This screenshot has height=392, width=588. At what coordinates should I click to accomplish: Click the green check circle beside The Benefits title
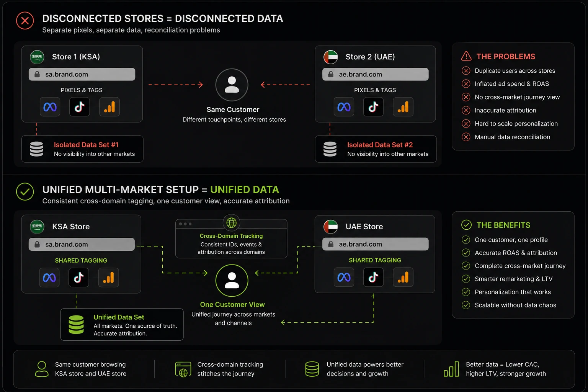pyautogui.click(x=466, y=225)
